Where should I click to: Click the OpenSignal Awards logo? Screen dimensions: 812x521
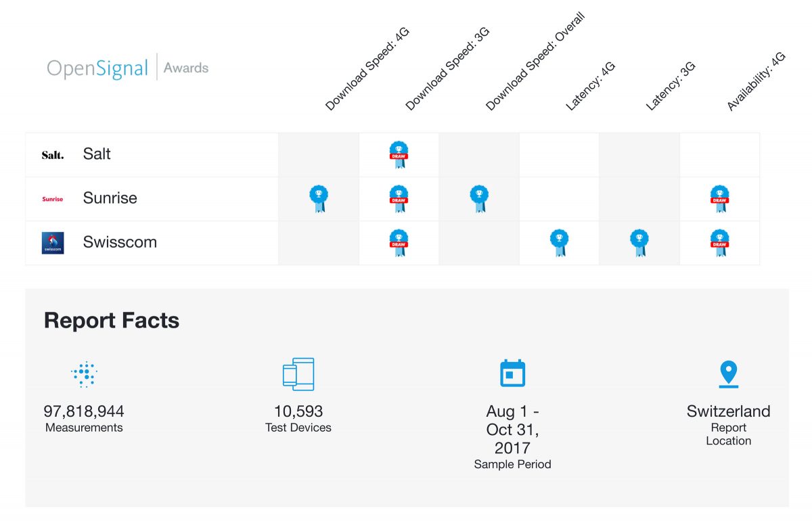pos(128,68)
